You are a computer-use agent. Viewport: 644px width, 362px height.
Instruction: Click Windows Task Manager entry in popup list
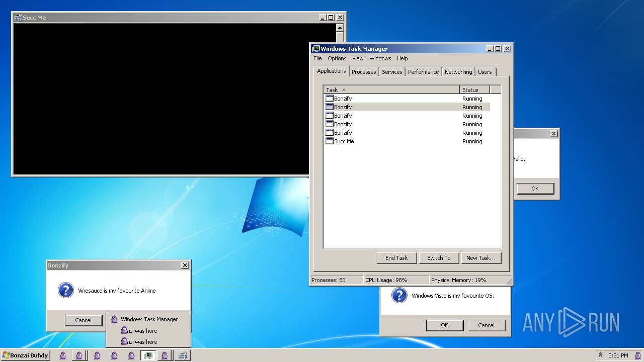[148, 319]
